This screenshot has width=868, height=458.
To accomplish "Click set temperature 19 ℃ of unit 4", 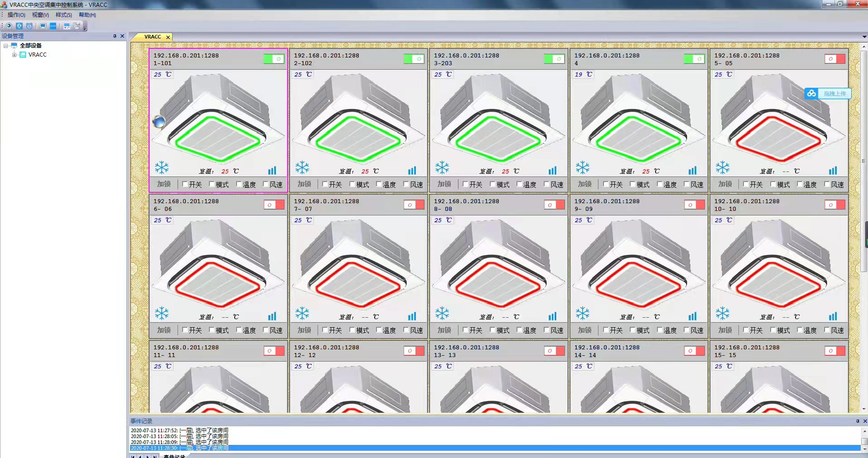I will tap(583, 74).
